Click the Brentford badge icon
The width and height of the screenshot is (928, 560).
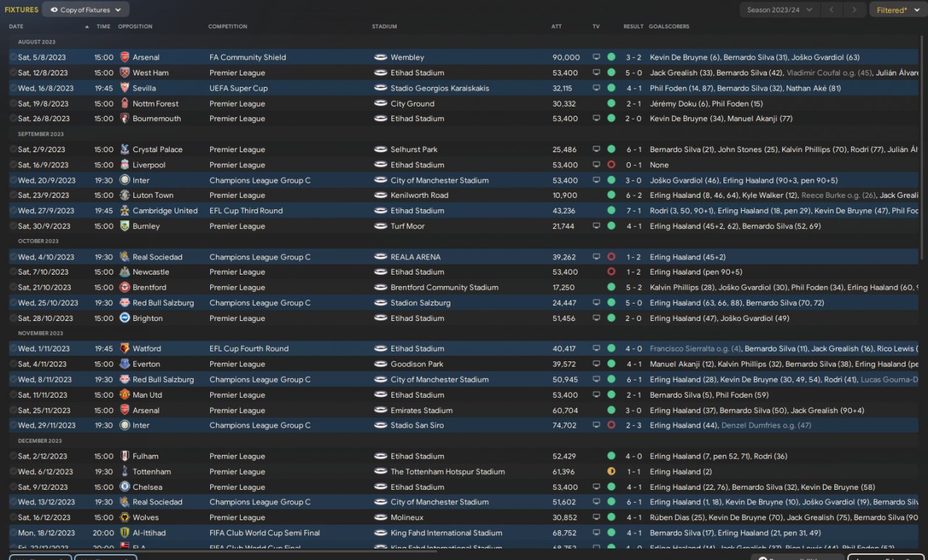pyautogui.click(x=125, y=288)
